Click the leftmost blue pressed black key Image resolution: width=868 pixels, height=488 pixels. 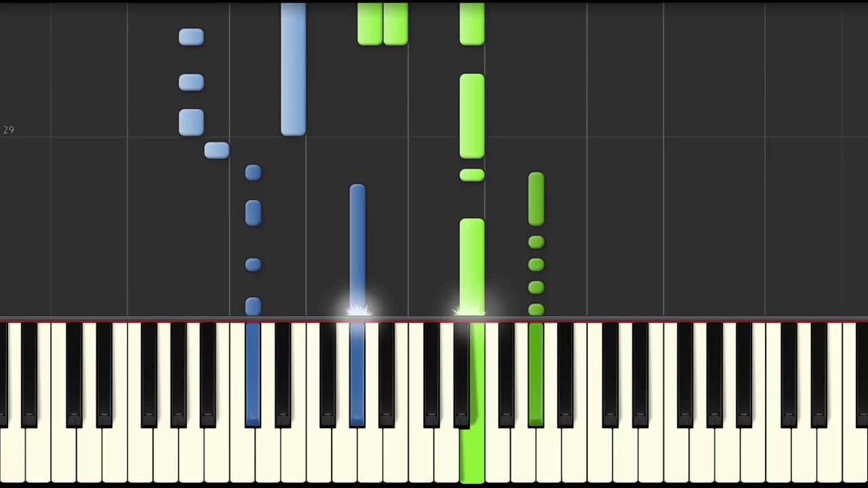point(253,374)
